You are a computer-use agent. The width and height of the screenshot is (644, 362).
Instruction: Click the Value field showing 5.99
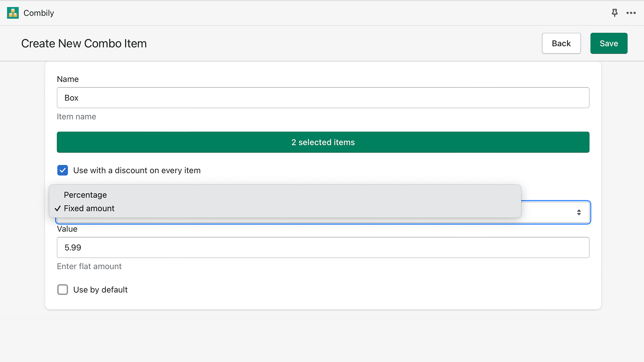tap(323, 247)
